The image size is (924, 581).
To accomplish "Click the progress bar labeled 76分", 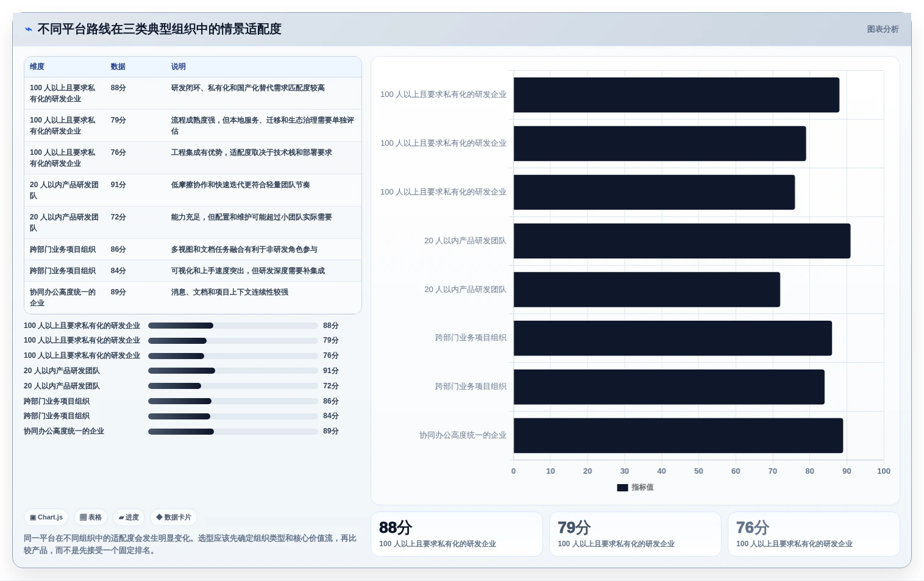I will coord(233,356).
